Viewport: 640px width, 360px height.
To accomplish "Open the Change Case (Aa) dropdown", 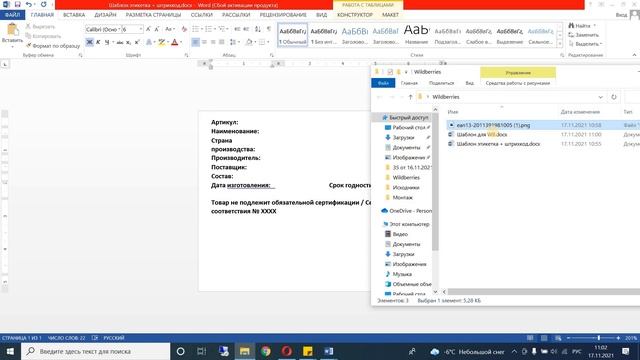I will click(169, 29).
